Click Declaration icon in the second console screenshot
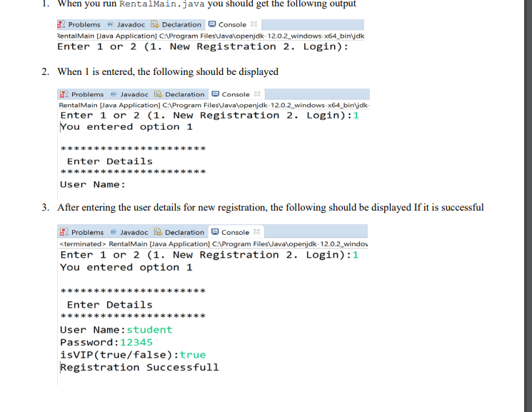Viewport: 532px width, 412px height. coord(158,94)
